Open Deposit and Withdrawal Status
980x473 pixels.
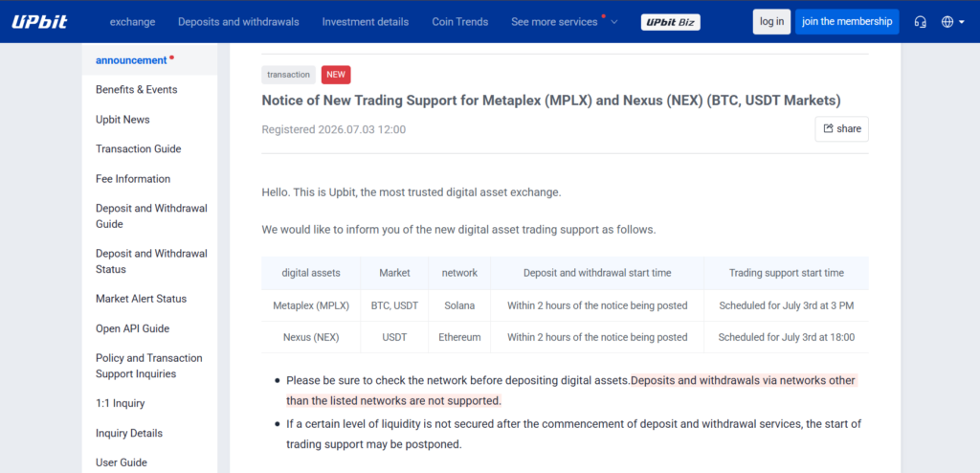click(149, 261)
